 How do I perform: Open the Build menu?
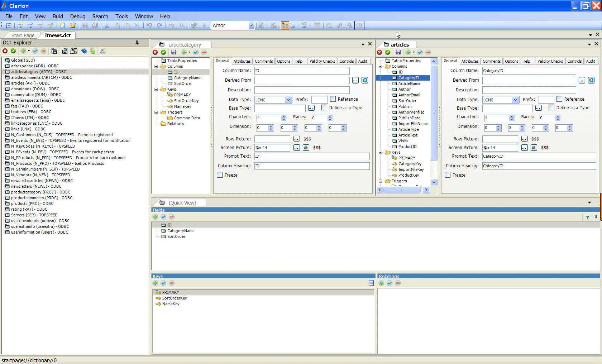(58, 16)
